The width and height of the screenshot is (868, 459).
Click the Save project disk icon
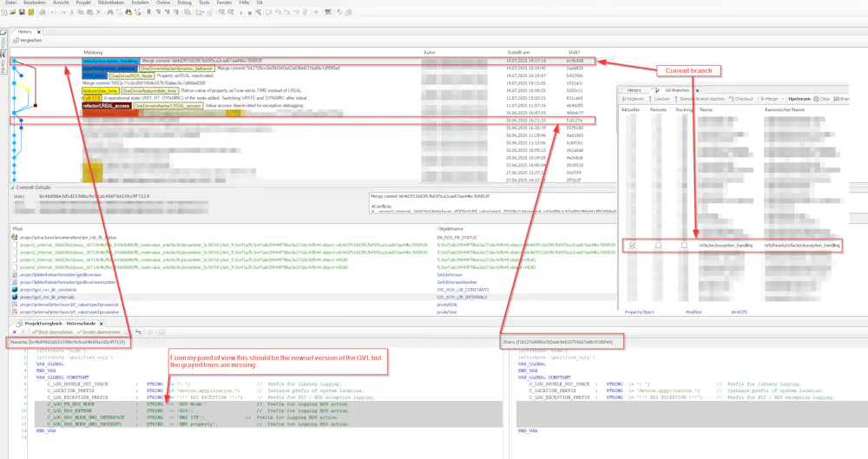click(22, 12)
